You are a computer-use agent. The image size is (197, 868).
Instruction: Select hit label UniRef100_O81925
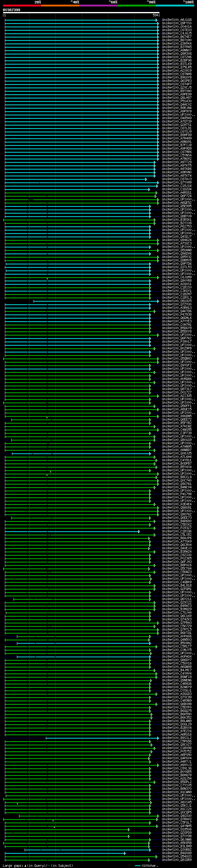tap(177, 301)
